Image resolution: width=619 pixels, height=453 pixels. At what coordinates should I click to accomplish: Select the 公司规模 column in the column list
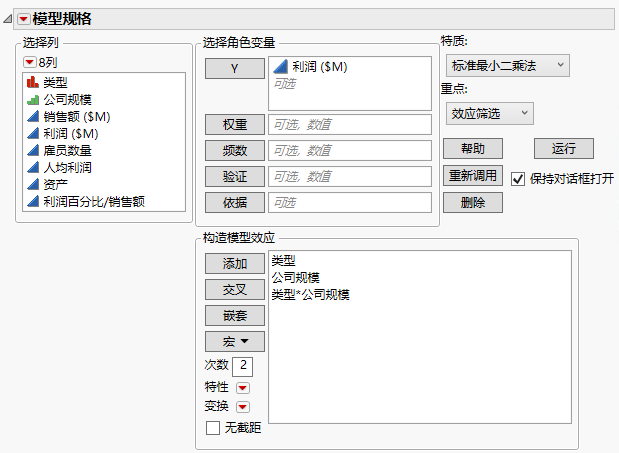click(x=68, y=98)
